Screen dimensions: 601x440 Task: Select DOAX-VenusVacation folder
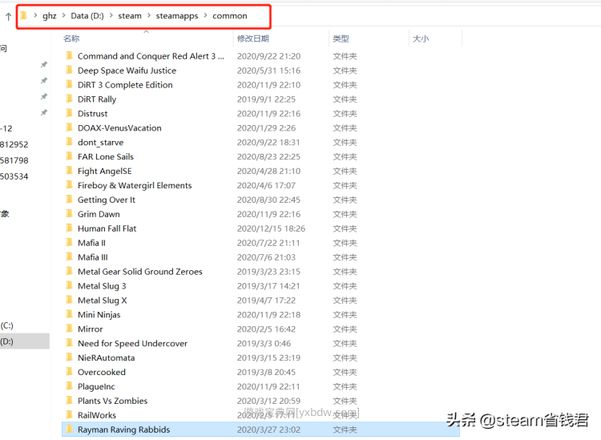click(119, 128)
